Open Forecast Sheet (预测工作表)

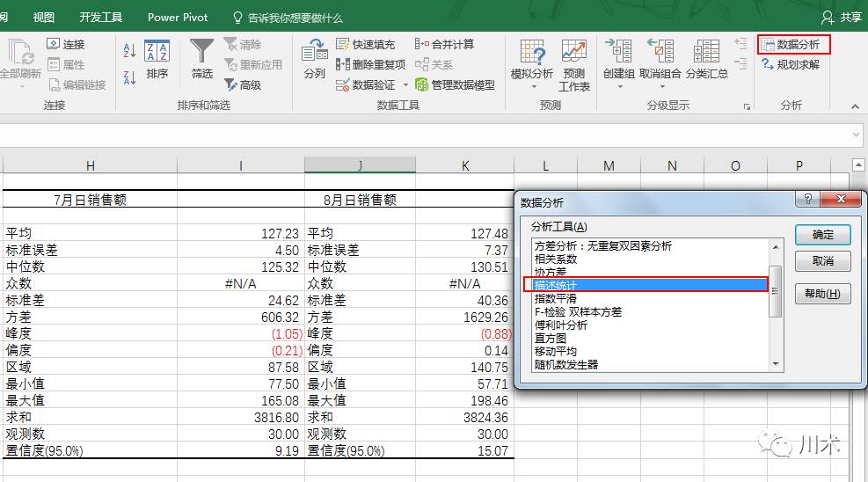click(x=574, y=65)
